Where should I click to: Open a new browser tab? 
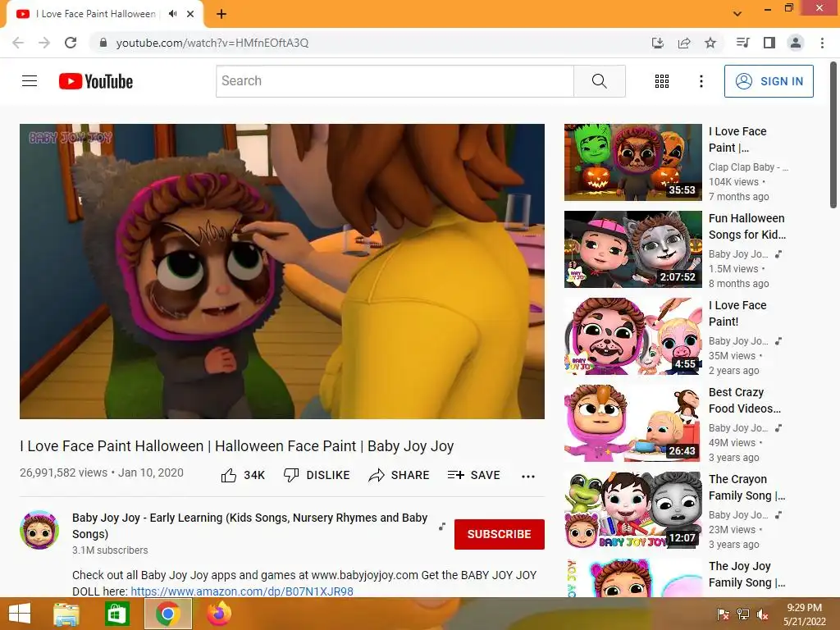(221, 14)
